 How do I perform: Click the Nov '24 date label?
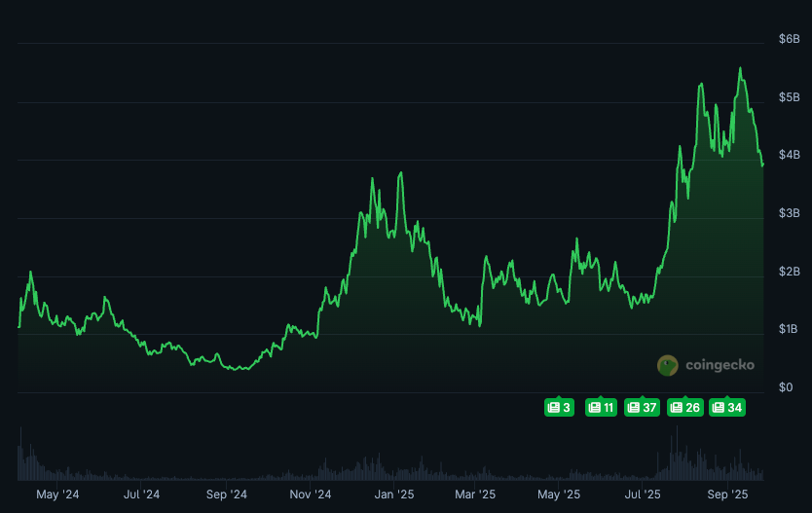click(311, 495)
